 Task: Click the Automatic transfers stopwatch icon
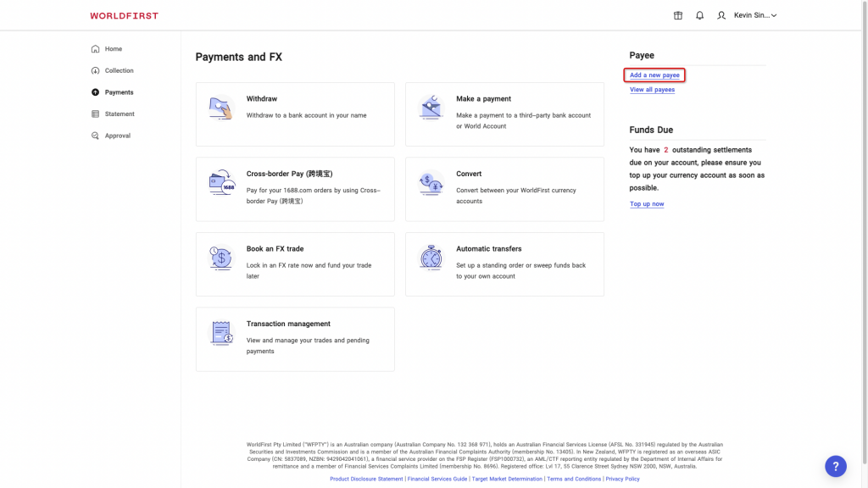431,258
